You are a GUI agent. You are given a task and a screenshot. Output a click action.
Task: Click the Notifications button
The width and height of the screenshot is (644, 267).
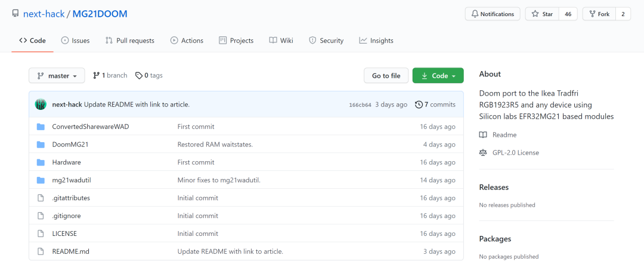tap(493, 14)
